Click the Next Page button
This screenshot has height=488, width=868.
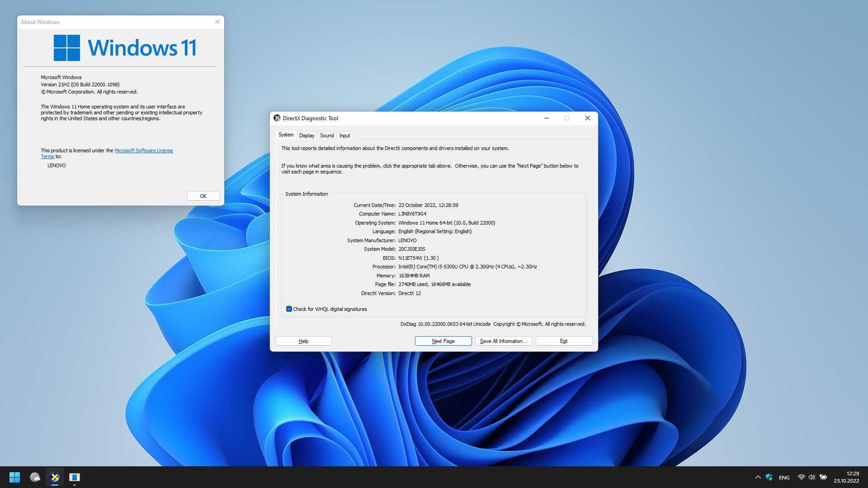[443, 341]
